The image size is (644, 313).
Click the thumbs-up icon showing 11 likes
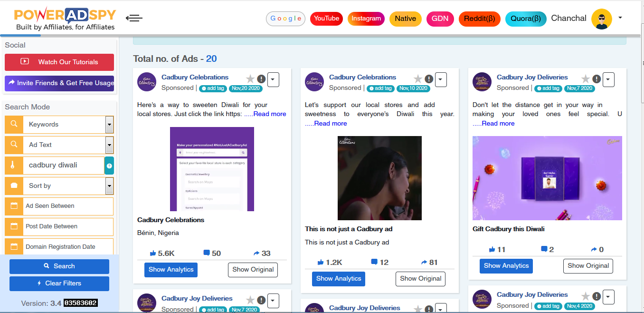492,249
